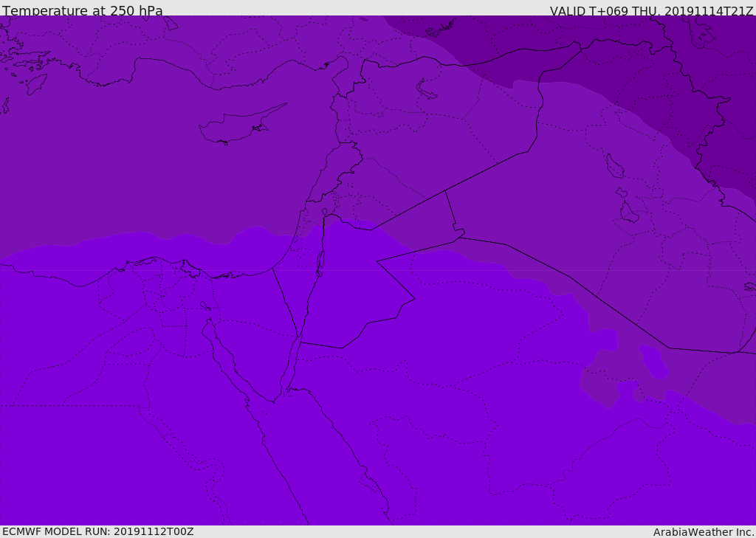Click the run date 20191112T00Z in footer

[154, 531]
